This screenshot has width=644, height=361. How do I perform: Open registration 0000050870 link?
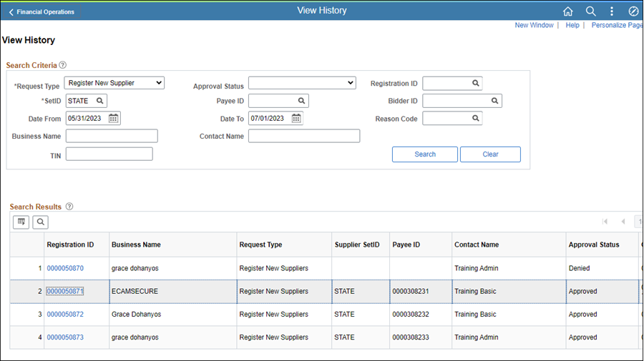coord(65,269)
